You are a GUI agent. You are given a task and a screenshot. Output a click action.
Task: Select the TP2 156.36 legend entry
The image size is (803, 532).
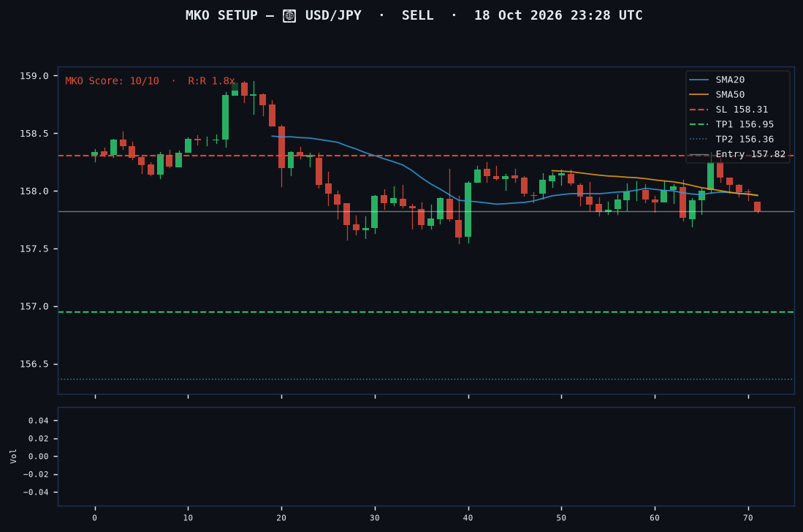[731, 140]
